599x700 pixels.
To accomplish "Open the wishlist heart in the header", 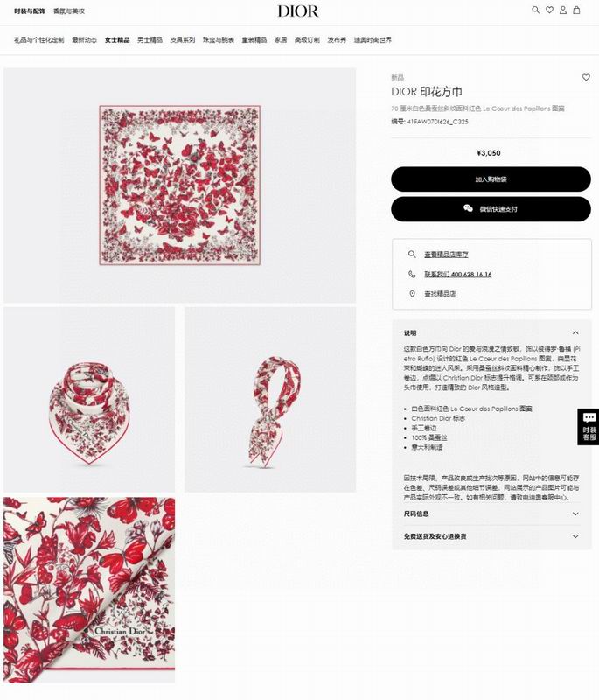I will pyautogui.click(x=549, y=10).
